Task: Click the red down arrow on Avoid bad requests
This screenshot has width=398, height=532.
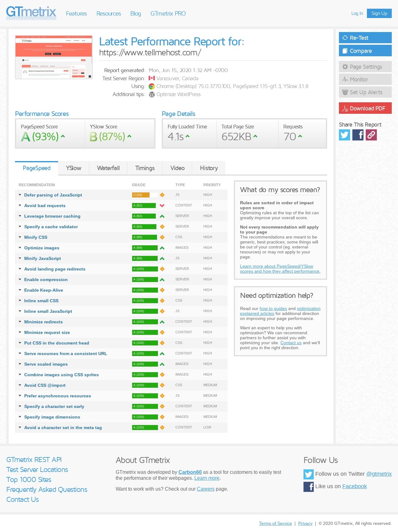Action: pyautogui.click(x=162, y=206)
